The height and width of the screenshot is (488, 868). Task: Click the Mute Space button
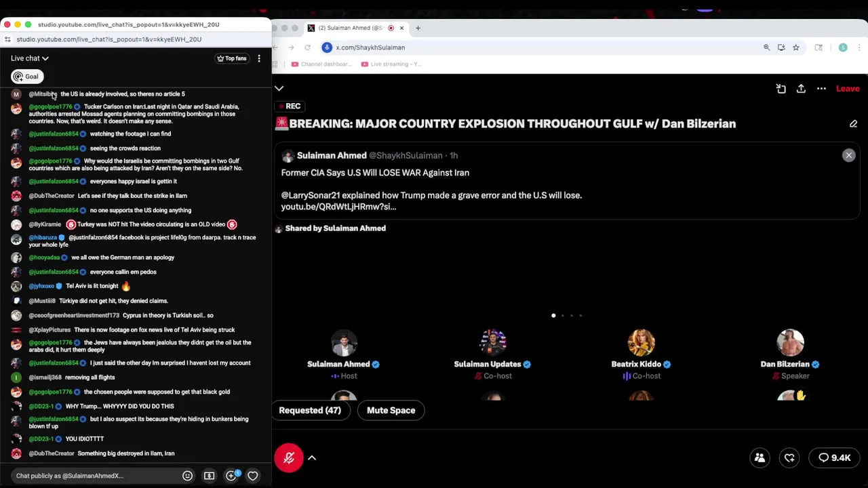tap(391, 410)
